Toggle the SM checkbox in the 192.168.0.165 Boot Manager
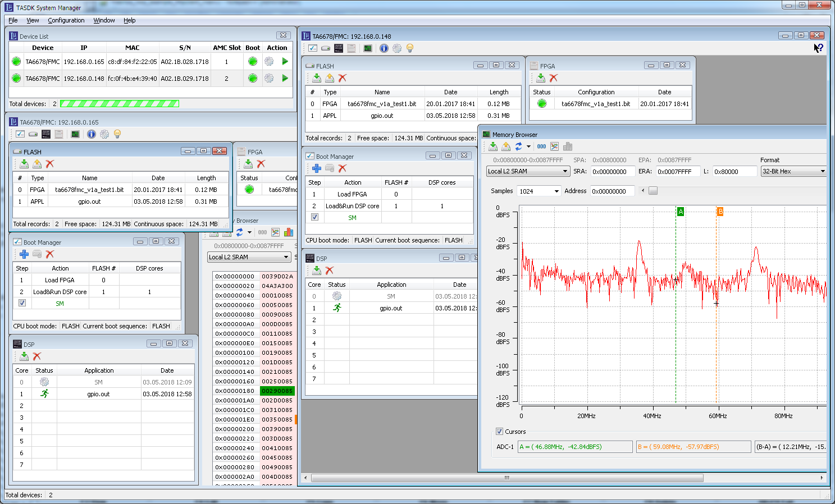 click(22, 303)
